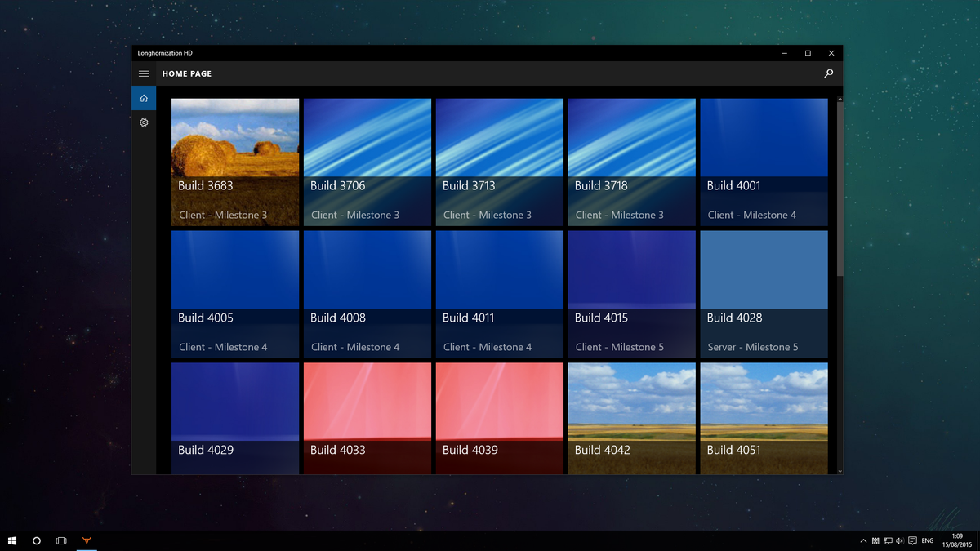Select the Home icon in the sidebar
980x551 pixels.
[x=144, y=98]
